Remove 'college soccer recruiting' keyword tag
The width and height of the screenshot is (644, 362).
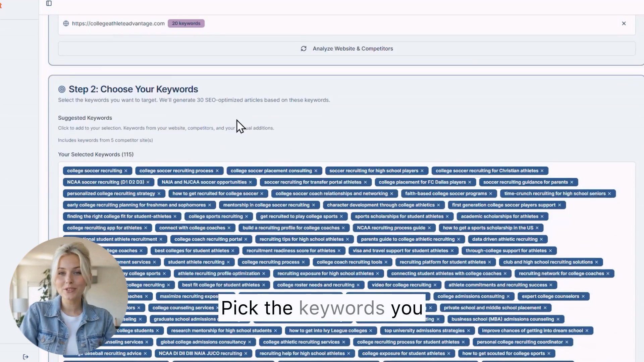click(126, 171)
